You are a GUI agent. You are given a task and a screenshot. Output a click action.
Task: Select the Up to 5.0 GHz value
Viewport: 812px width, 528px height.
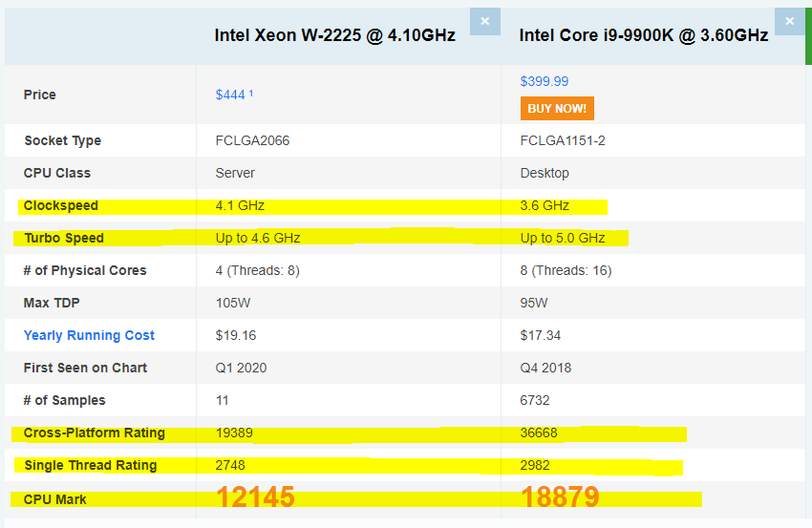(563, 238)
